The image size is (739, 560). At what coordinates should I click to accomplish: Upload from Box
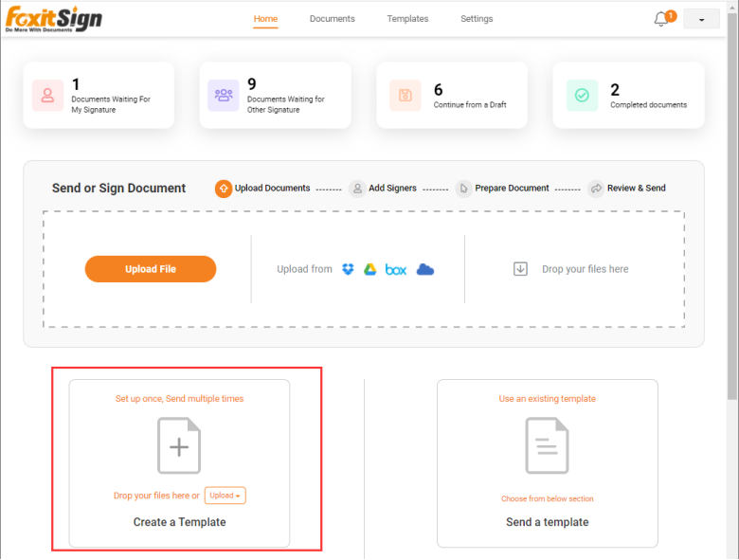396,270
